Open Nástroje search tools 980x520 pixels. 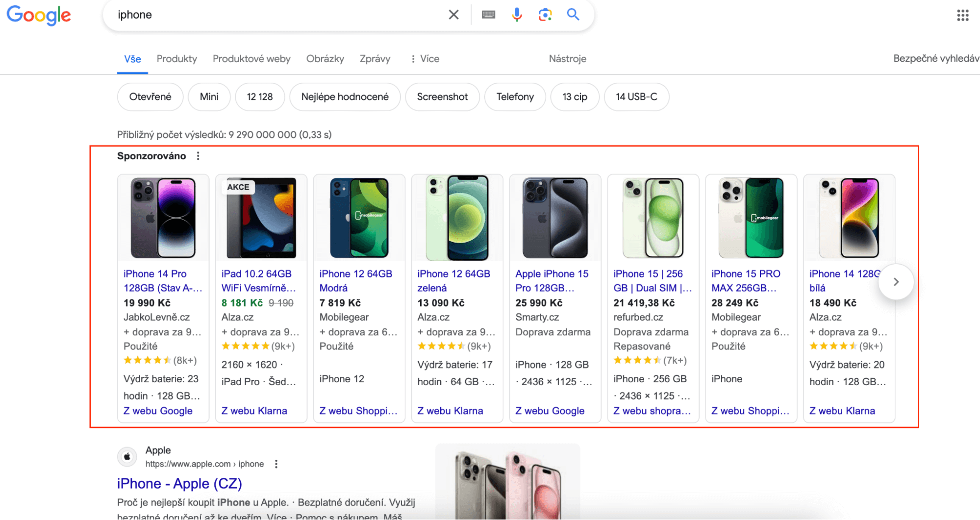tap(567, 59)
